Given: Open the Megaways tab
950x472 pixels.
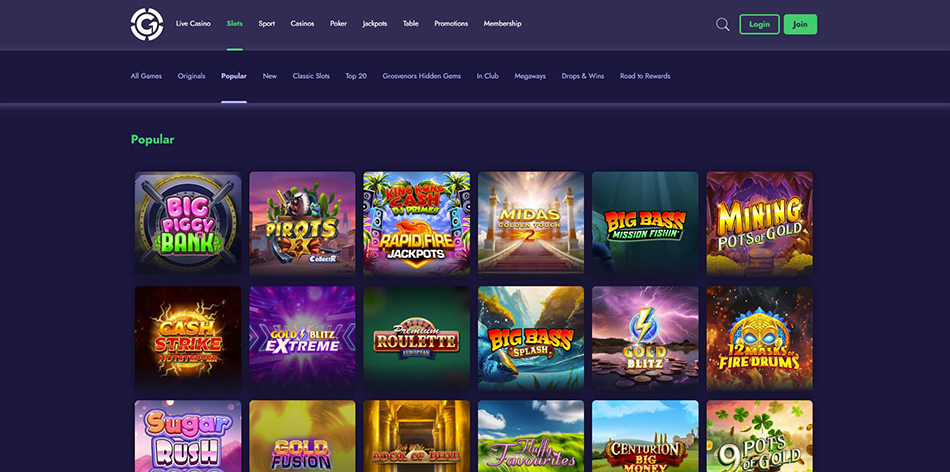Looking at the screenshot, I should pyautogui.click(x=530, y=76).
